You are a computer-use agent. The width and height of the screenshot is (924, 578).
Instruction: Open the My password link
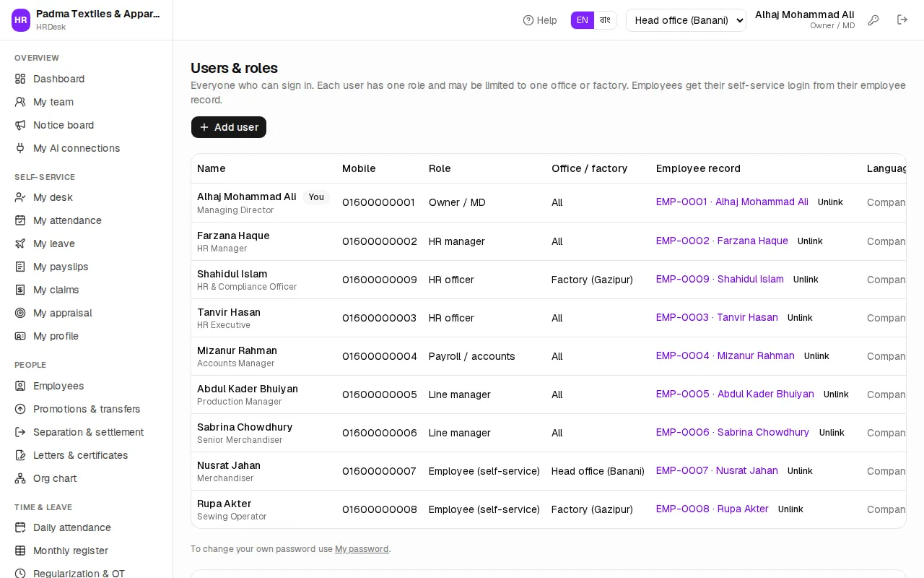point(362,549)
